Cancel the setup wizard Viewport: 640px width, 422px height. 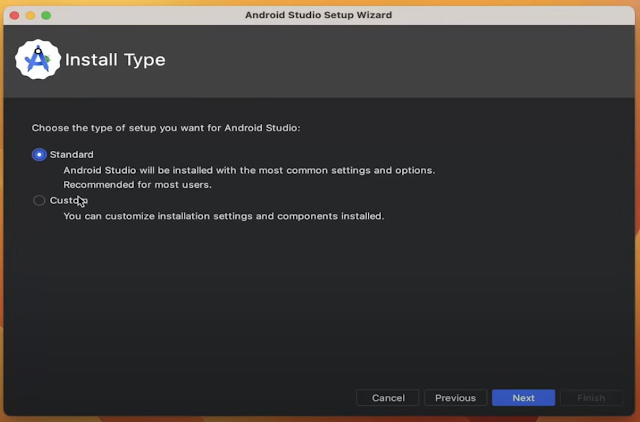388,398
